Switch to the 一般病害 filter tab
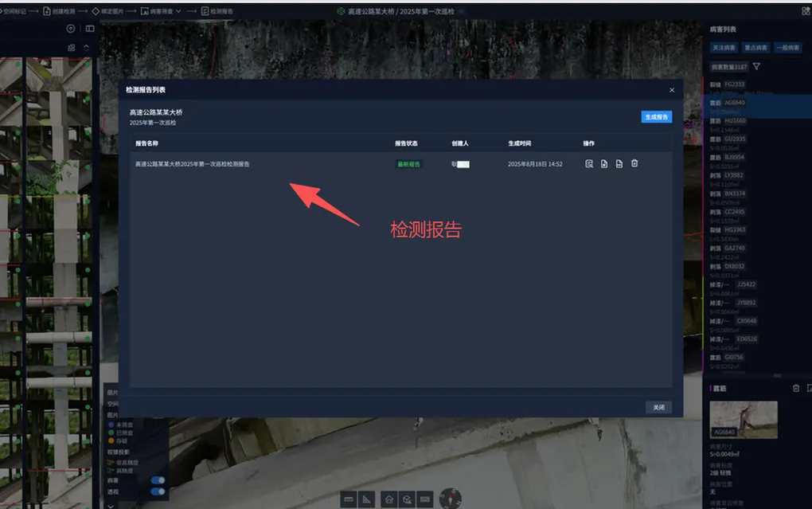The image size is (812, 509). tap(787, 48)
